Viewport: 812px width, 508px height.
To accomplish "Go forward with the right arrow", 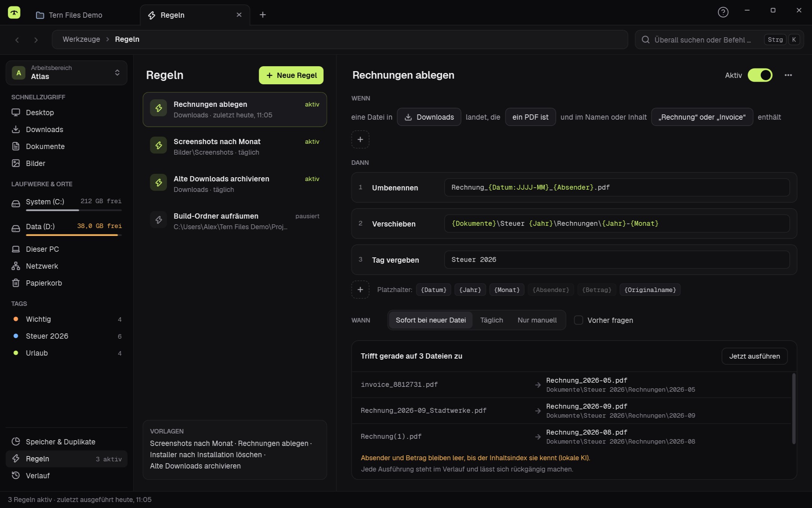I will 36,40.
